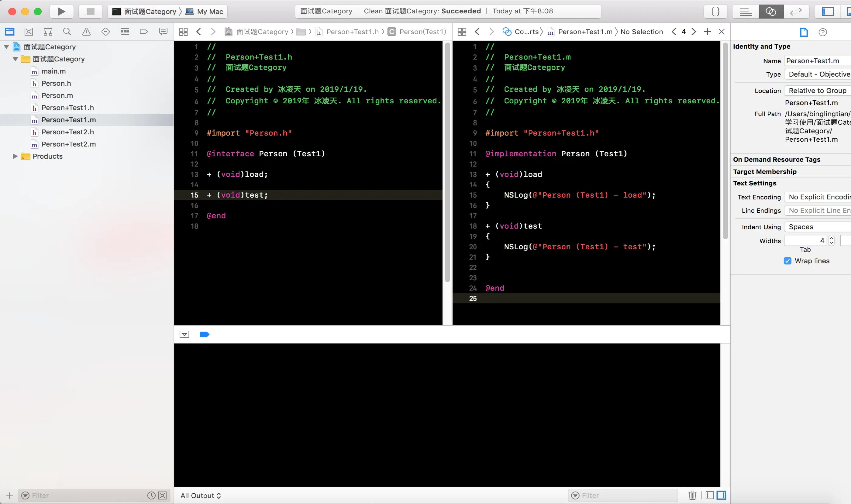The image size is (851, 504).
Task: Expand the Products folder
Action: click(15, 156)
